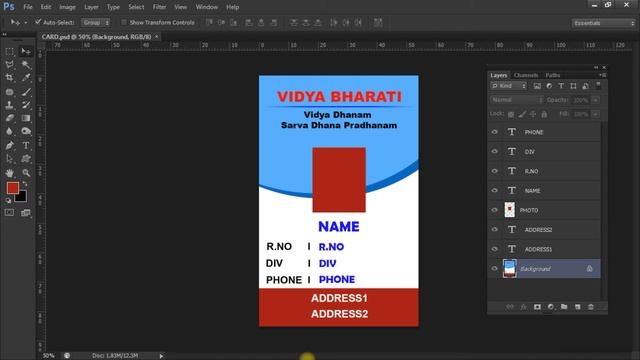Viewport: 640px width, 360px height.
Task: Enable Show Transform Controls checkbox
Action: 124,22
